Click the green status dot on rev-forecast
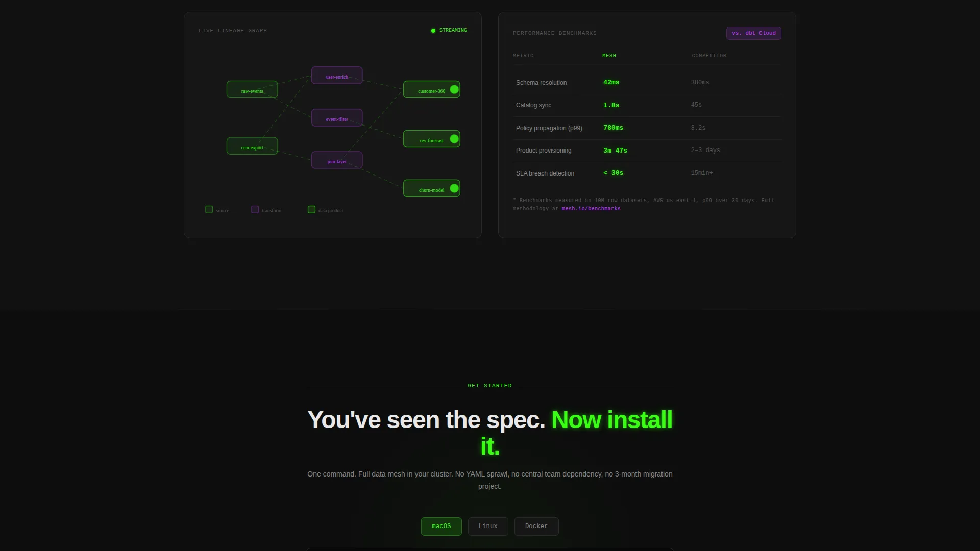Viewport: 980px width, 551px height. click(454, 139)
